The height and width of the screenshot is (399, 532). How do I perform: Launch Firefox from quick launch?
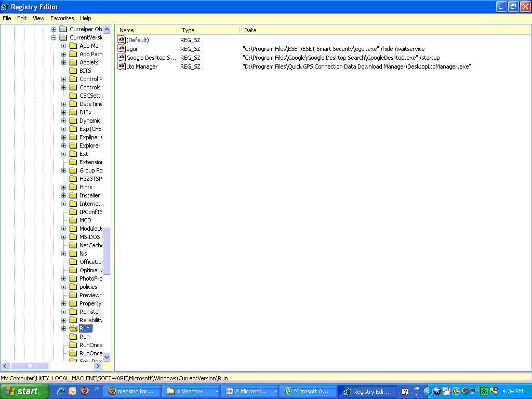[85, 391]
